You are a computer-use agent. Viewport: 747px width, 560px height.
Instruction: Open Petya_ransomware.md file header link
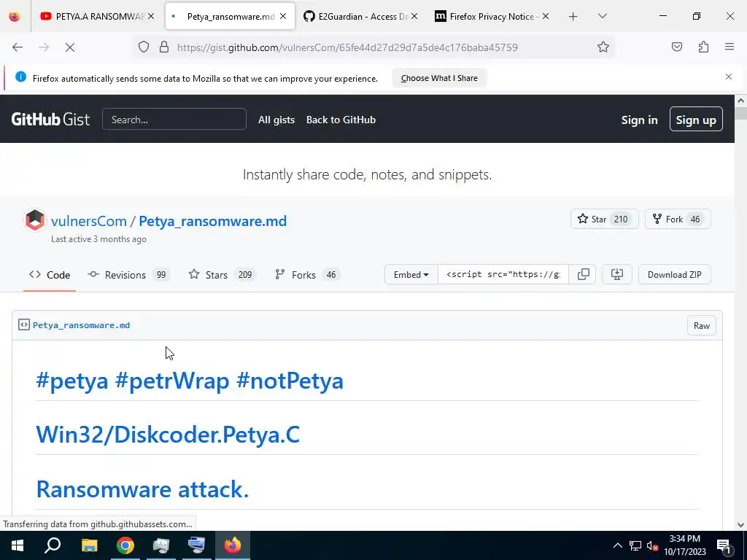click(x=81, y=325)
